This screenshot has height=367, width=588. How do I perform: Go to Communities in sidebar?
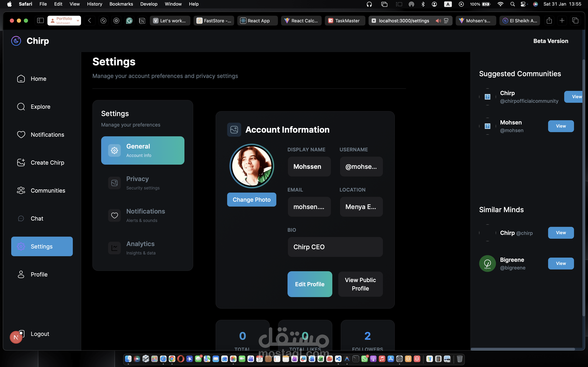click(x=48, y=190)
